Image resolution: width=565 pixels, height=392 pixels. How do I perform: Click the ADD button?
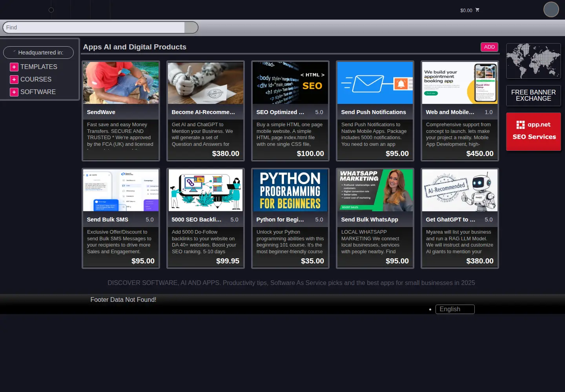[489, 47]
